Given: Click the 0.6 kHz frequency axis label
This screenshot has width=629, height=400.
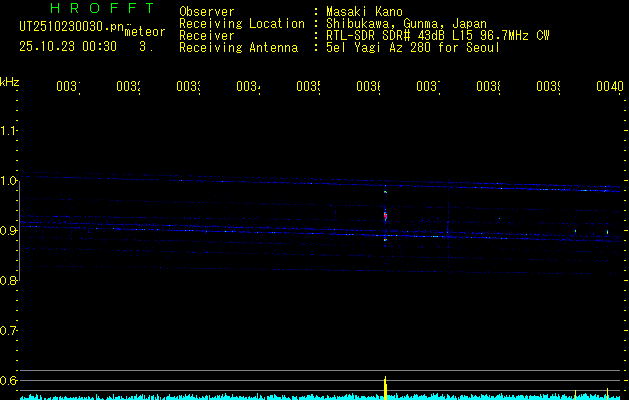Looking at the screenshot, I should coord(10,381).
